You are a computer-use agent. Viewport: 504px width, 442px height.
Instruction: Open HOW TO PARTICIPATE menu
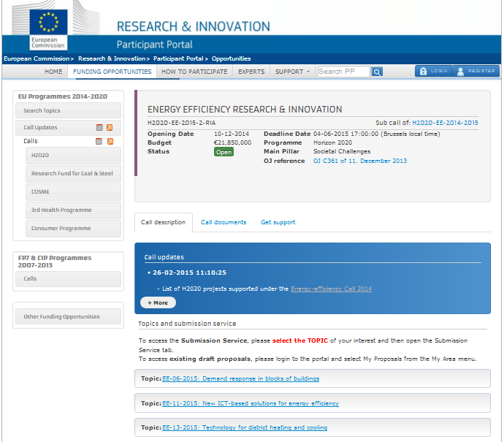(194, 72)
